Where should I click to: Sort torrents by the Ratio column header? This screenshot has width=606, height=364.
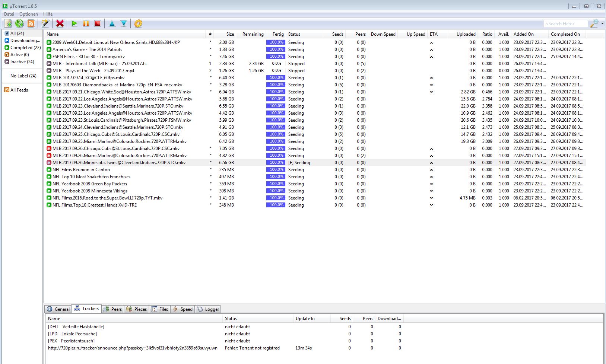(487, 34)
